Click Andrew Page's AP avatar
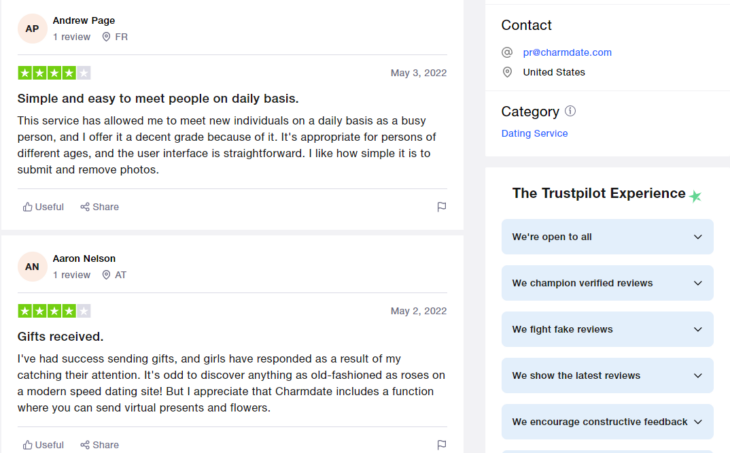This screenshot has height=453, width=730. [x=32, y=29]
